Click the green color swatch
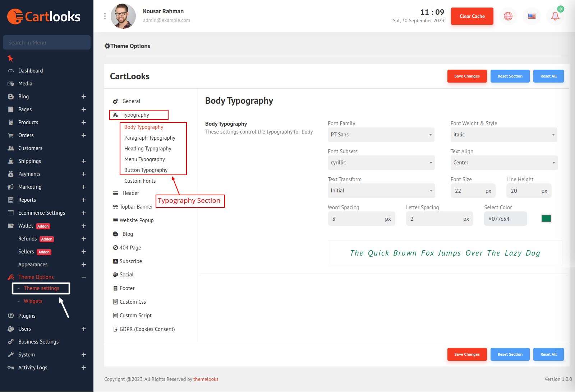 pyautogui.click(x=546, y=219)
